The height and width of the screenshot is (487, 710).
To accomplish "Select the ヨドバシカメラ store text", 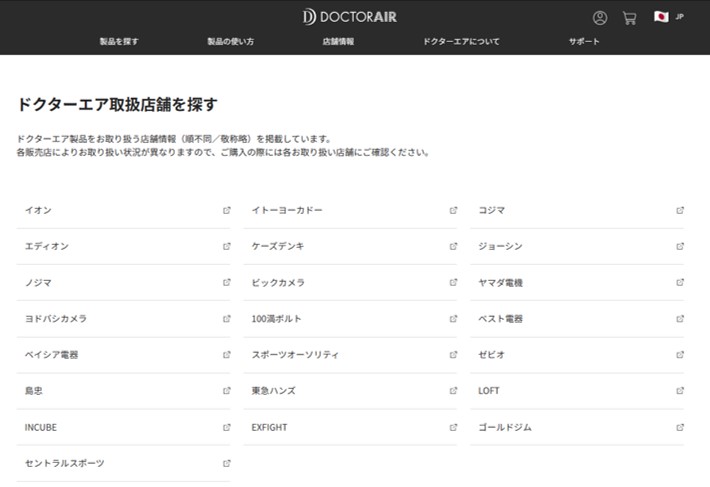I will tap(56, 319).
